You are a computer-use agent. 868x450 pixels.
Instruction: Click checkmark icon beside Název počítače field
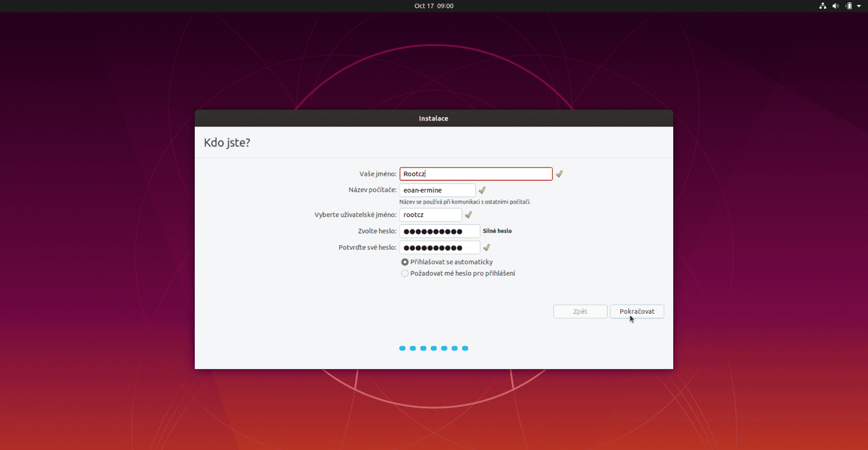coord(482,190)
